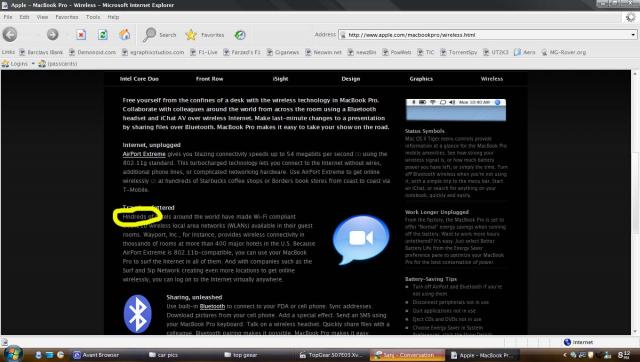Open the File menu
Viewport: 640px width, 362px height.
click(x=8, y=17)
